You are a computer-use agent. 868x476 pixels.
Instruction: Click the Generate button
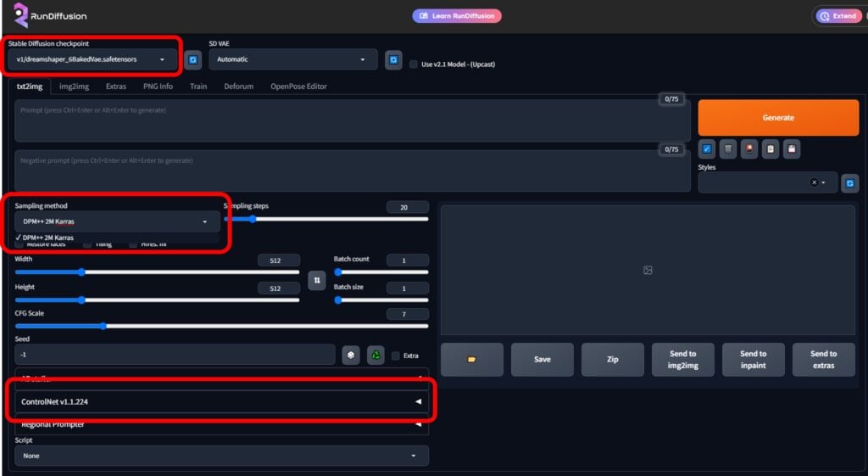point(778,117)
